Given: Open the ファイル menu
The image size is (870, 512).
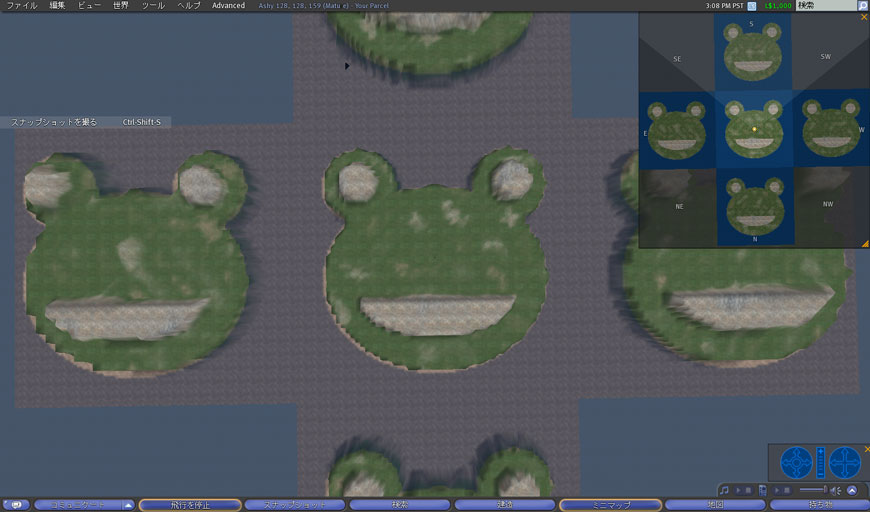Looking at the screenshot, I should pyautogui.click(x=21, y=6).
